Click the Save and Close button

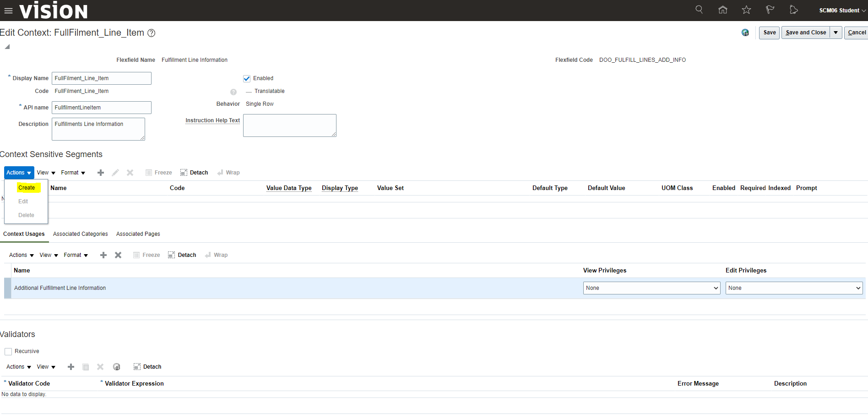click(806, 33)
